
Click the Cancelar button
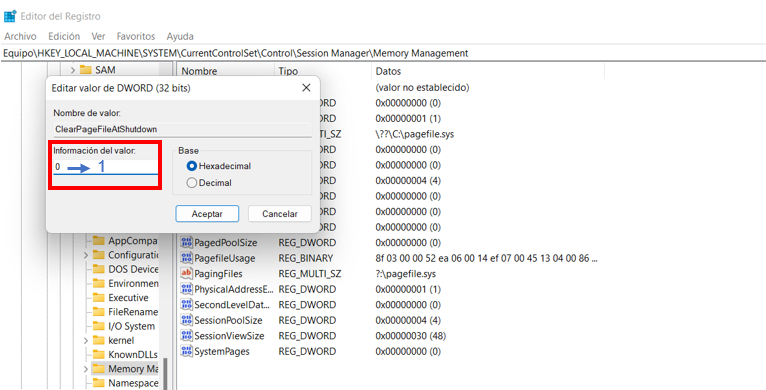[x=279, y=214]
